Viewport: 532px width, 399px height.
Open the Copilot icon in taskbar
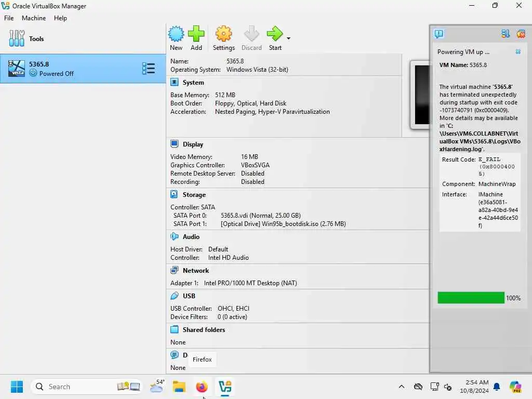click(515, 387)
